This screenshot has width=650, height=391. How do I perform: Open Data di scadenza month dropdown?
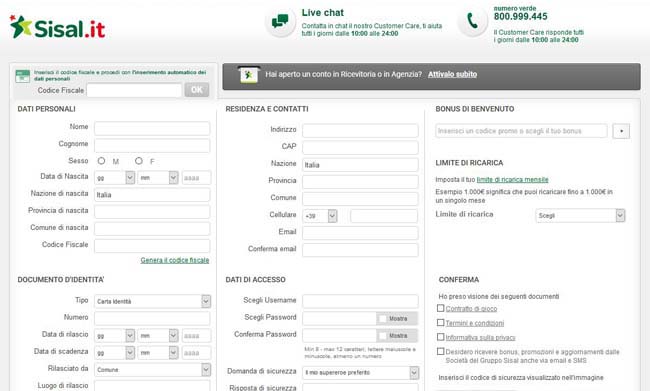tap(158, 352)
